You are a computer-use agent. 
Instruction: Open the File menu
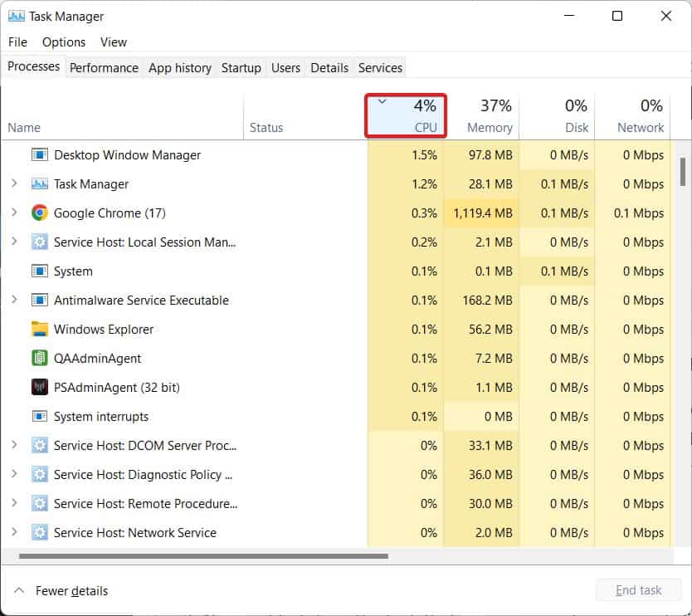pyautogui.click(x=17, y=42)
